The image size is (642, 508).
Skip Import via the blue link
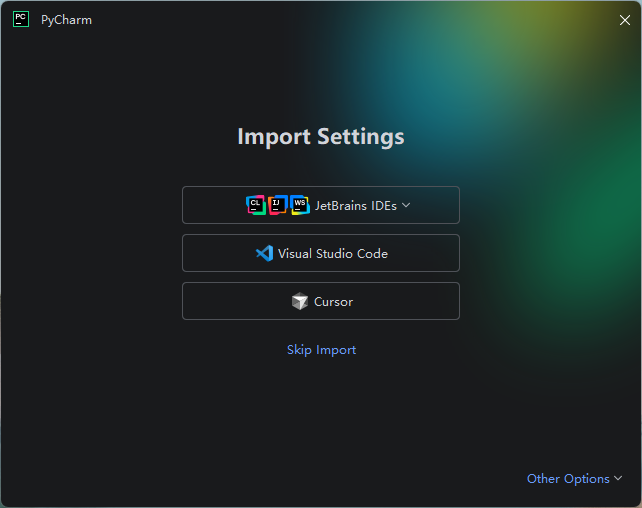point(321,350)
